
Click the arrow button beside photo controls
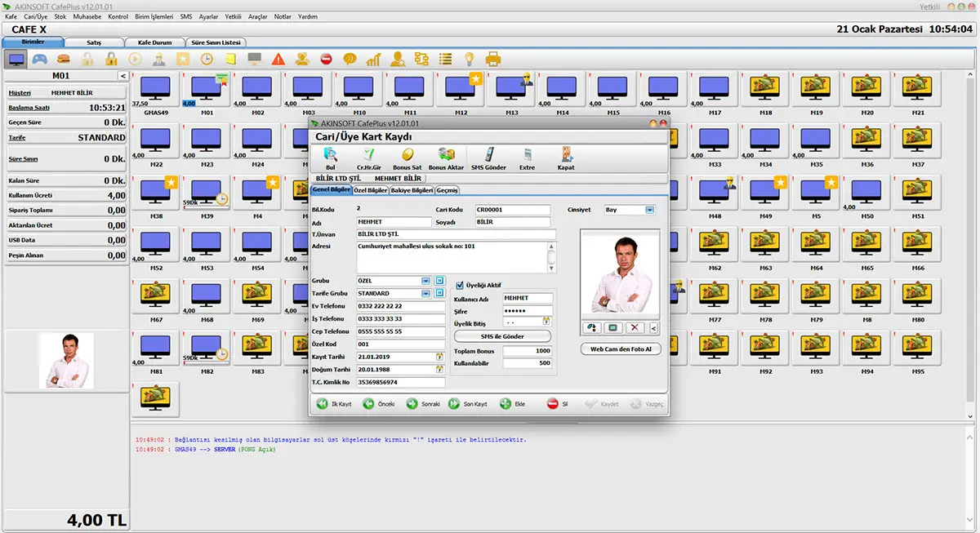coord(653,327)
